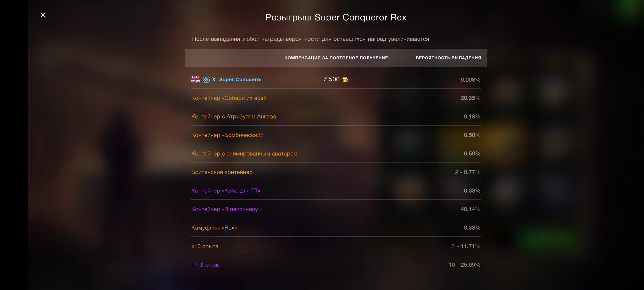Click Компенсация за повторное получение header
Image resolution: width=644 pixels, height=290 pixels.
click(x=336, y=58)
